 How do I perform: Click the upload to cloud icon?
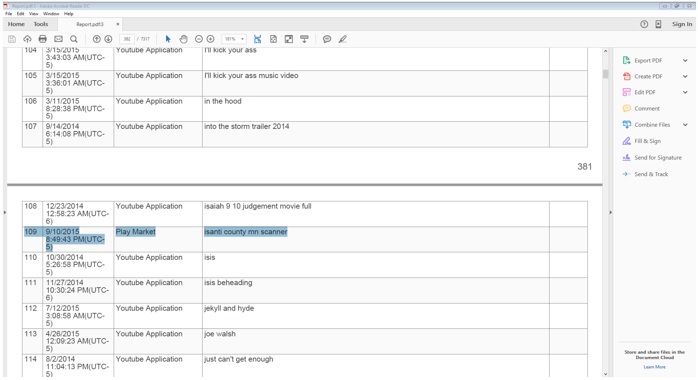(x=27, y=39)
